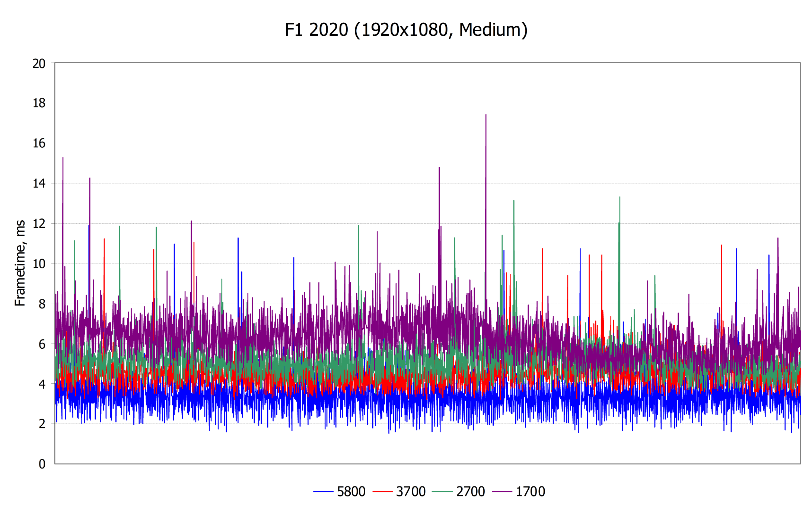The height and width of the screenshot is (505, 812).
Task: Click the y-axis label 8
Action: (x=42, y=304)
